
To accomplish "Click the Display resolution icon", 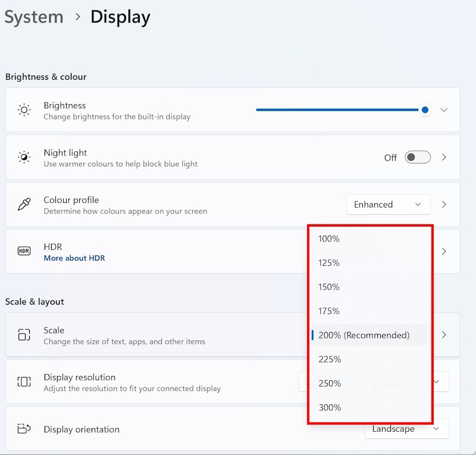I will coord(24,382).
